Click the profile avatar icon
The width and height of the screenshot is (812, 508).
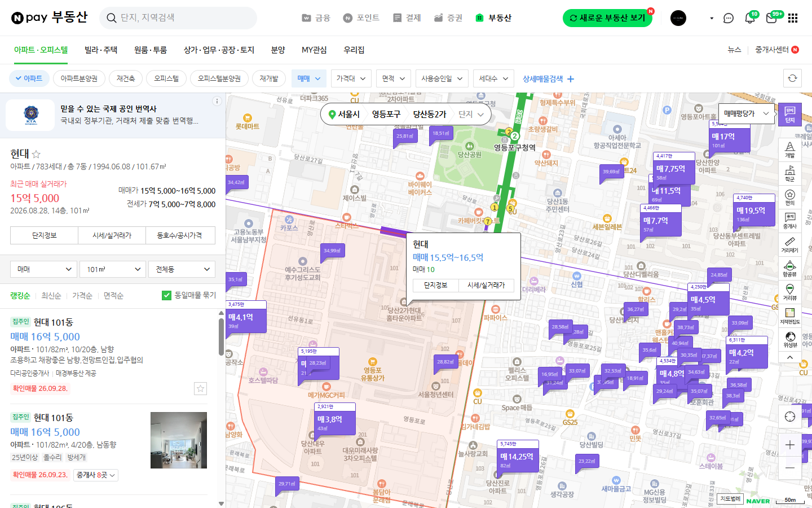pos(678,18)
